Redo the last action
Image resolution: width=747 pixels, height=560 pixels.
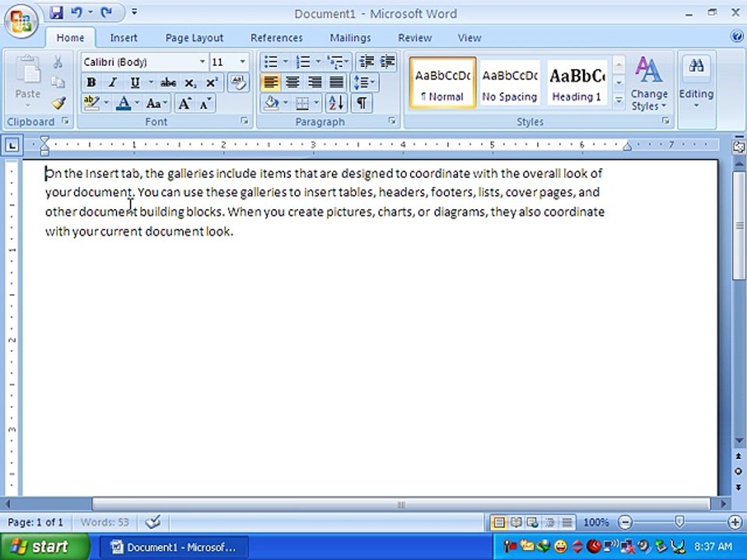click(x=107, y=12)
